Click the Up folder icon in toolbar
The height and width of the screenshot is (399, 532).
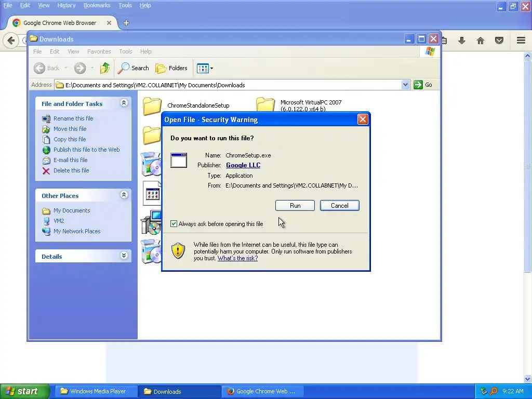[x=105, y=68]
